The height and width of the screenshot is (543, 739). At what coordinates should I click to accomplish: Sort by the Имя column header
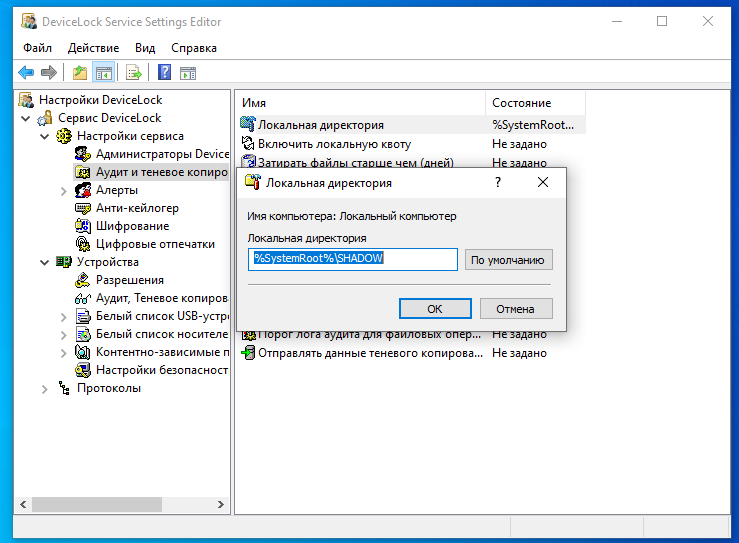click(360, 103)
